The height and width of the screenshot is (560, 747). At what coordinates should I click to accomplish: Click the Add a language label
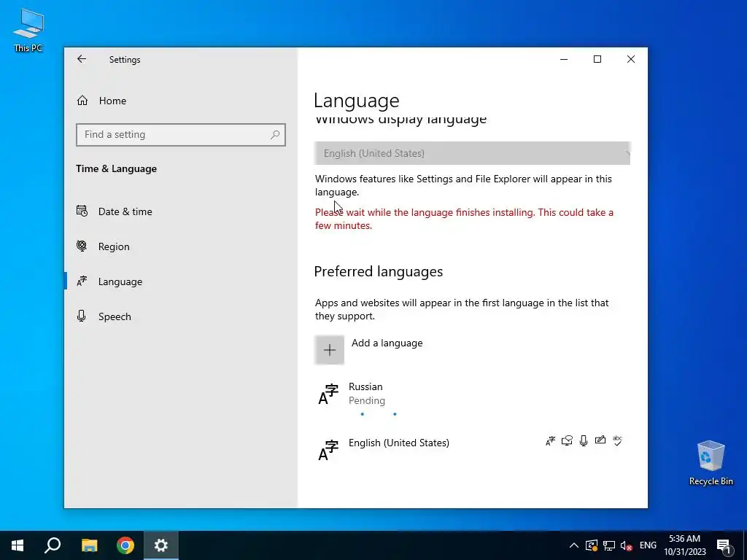point(387,343)
